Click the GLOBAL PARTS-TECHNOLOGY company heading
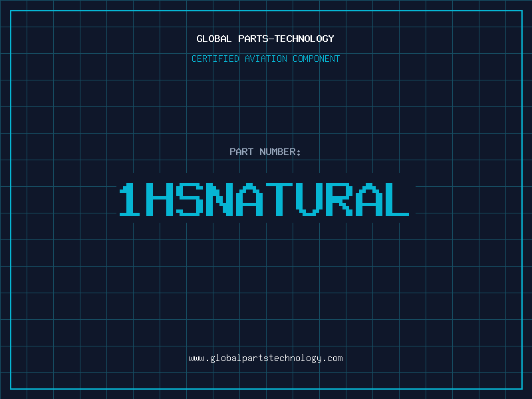This screenshot has width=532, height=399. click(x=265, y=39)
